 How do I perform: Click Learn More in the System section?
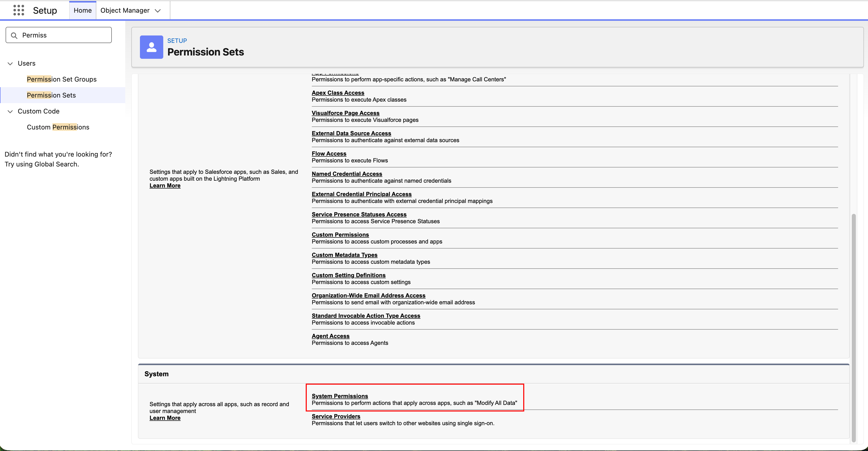pyautogui.click(x=165, y=418)
